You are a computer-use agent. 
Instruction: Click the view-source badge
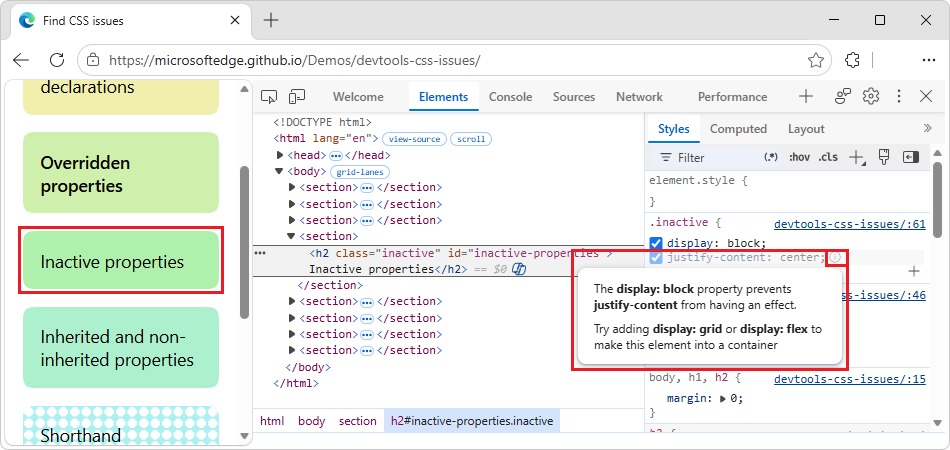(x=415, y=139)
